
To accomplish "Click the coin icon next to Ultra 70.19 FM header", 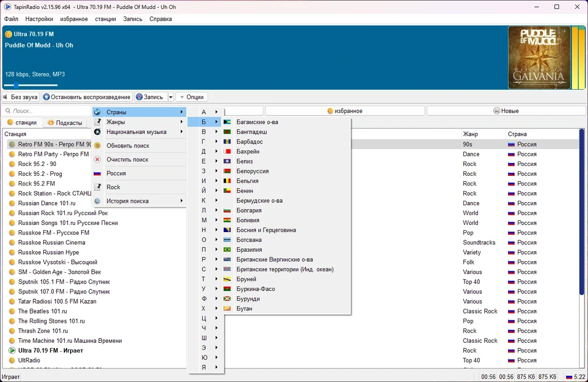I will pos(8,34).
